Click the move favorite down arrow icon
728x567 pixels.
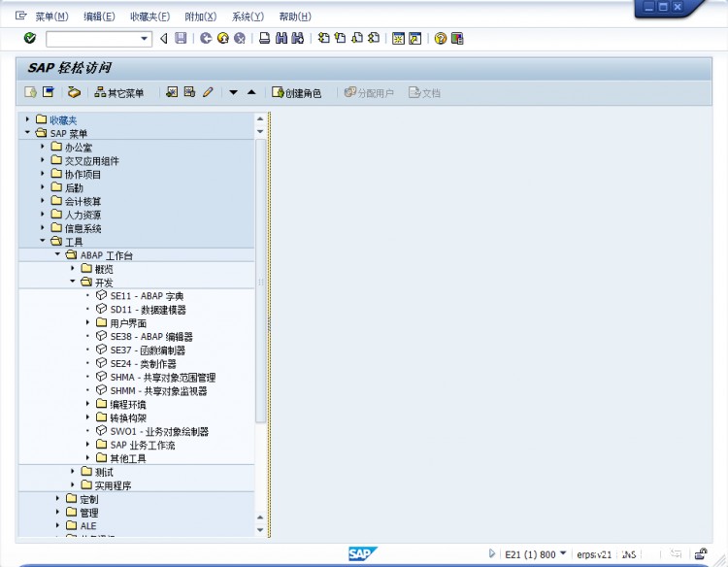234,93
